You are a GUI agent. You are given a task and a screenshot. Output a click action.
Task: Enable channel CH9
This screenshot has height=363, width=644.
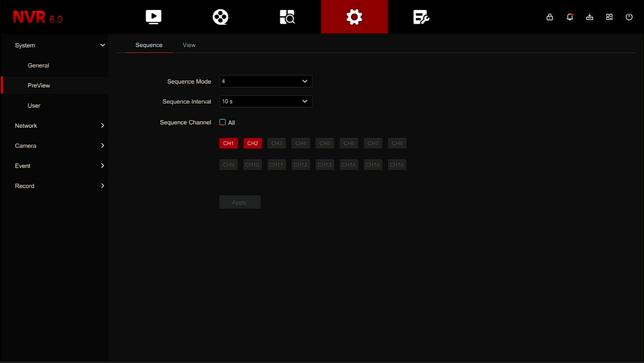[228, 165]
